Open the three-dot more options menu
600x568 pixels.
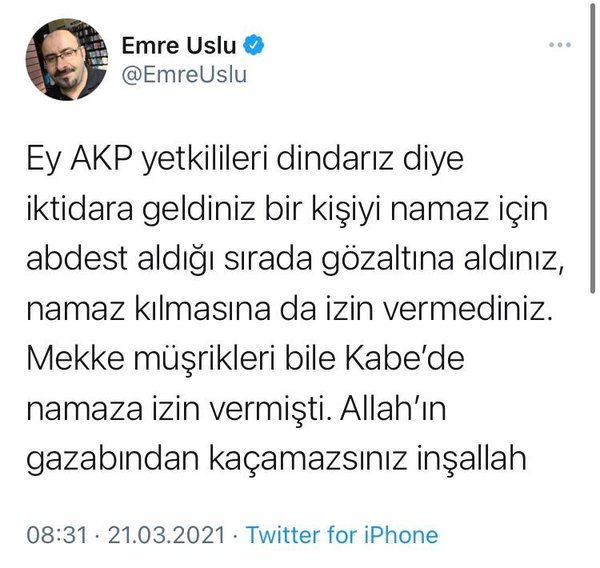pos(560,45)
